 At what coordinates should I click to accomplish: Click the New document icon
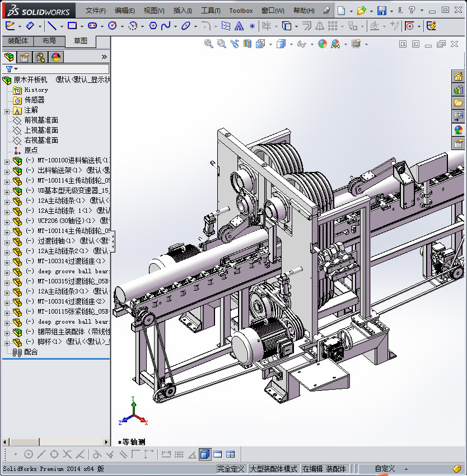[342, 11]
